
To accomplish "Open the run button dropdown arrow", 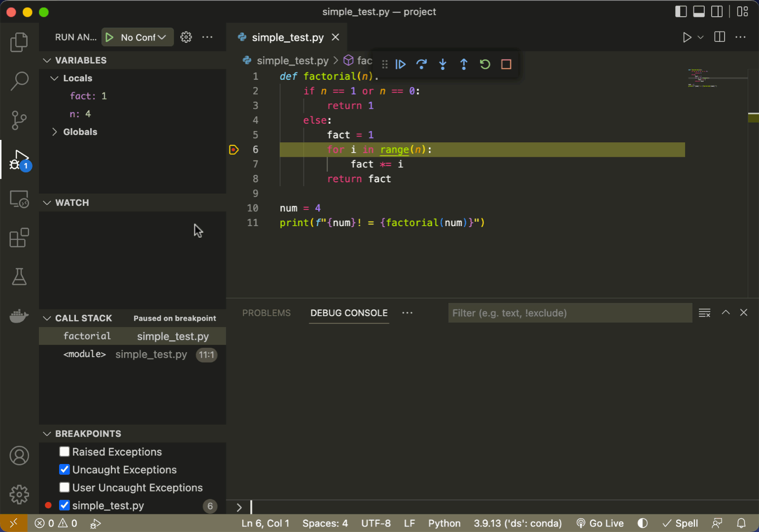I will (x=700, y=37).
